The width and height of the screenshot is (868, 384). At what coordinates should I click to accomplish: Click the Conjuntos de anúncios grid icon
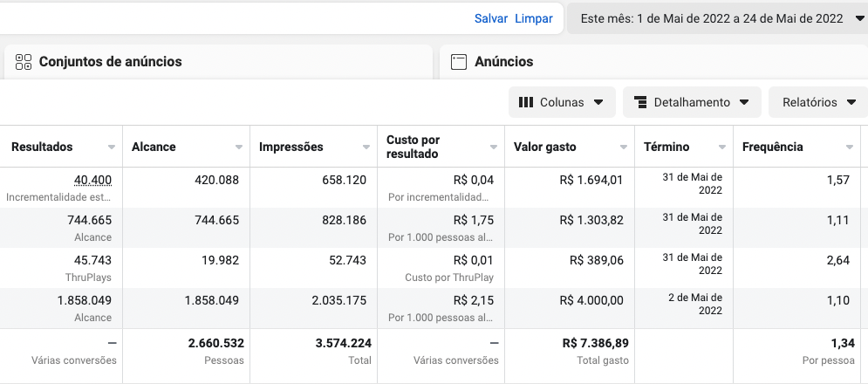[x=24, y=62]
